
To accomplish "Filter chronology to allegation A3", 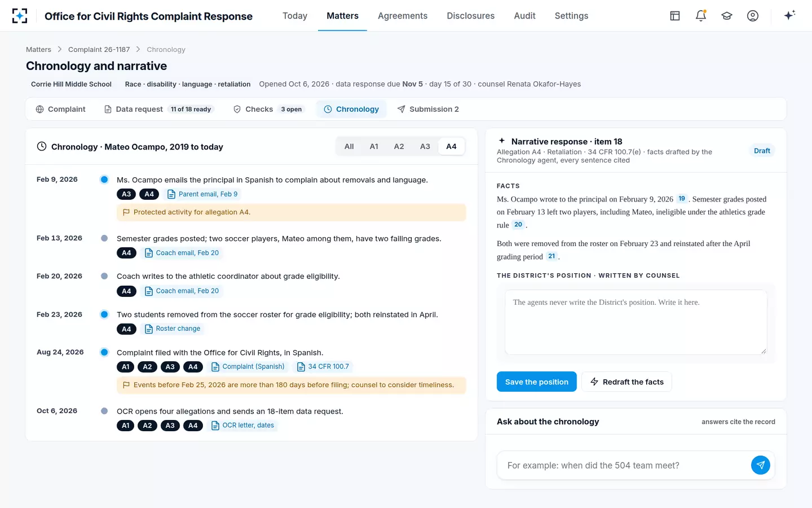I will (x=425, y=147).
